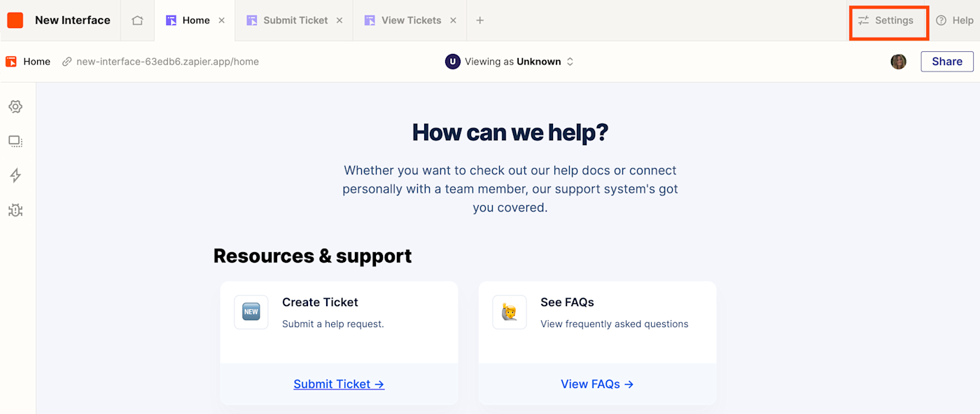The height and width of the screenshot is (414, 980).
Task: Follow the View FAQs link
Action: (597, 384)
